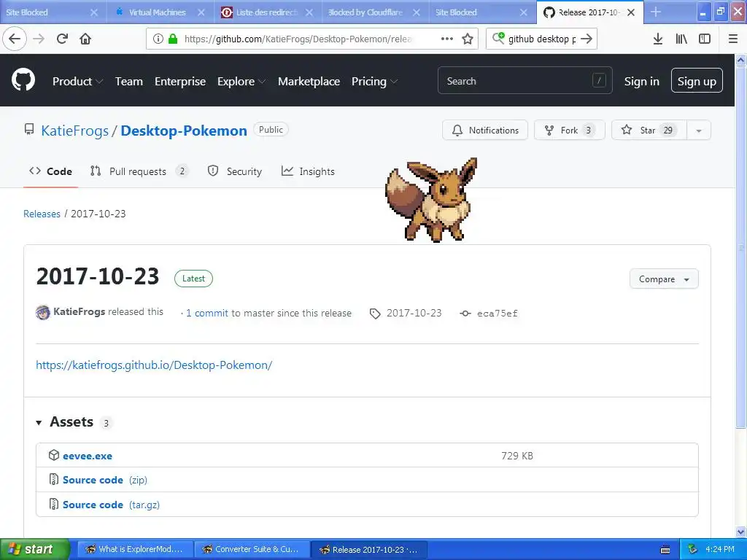Click the keyboard icon in system tray

tap(665, 550)
